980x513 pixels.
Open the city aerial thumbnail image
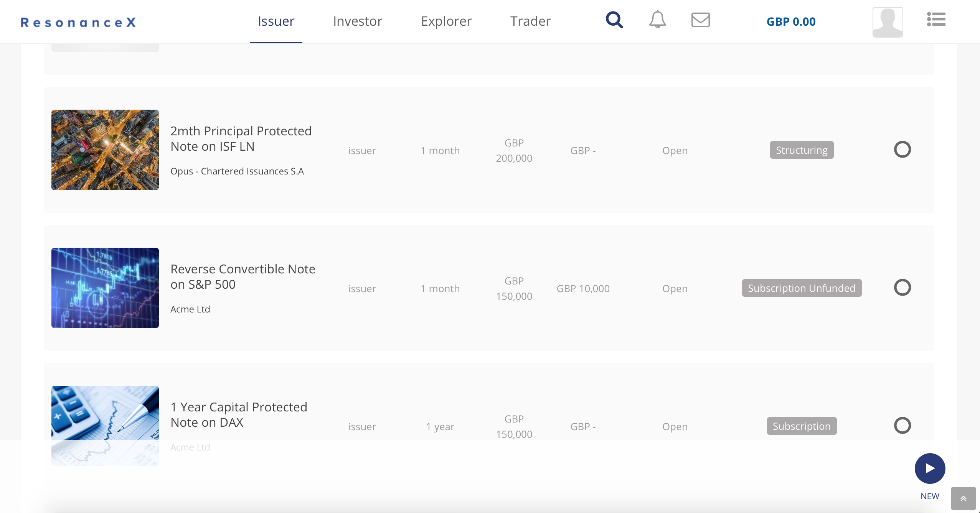tap(105, 150)
